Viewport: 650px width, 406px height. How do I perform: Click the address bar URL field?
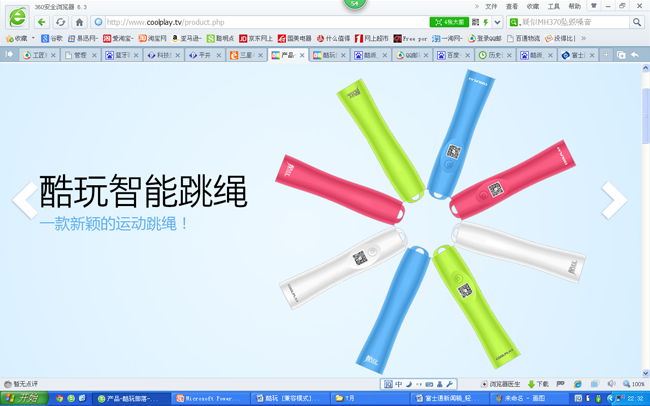click(x=265, y=22)
